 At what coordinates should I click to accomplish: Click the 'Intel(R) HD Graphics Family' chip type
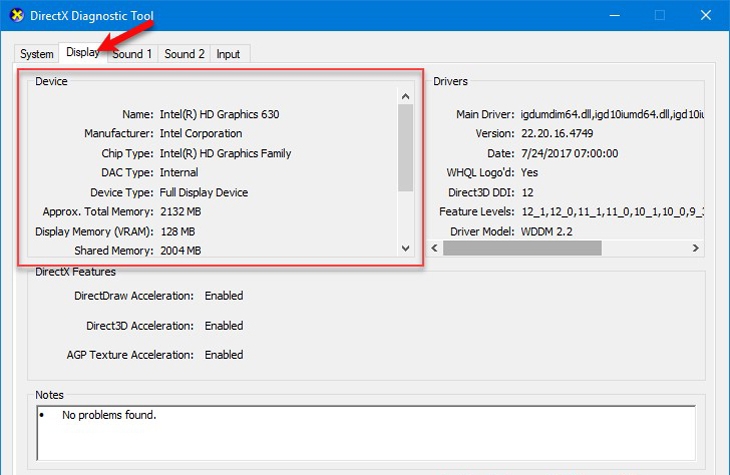point(225,153)
